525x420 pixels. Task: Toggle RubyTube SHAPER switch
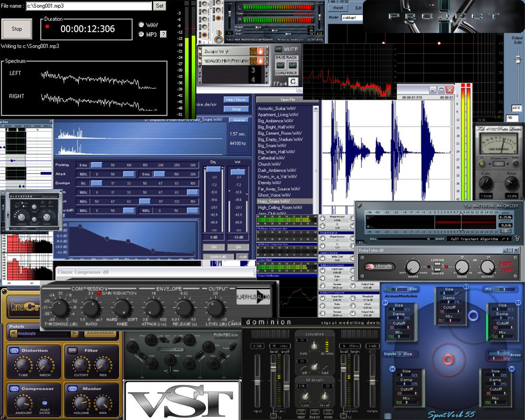click(x=437, y=269)
